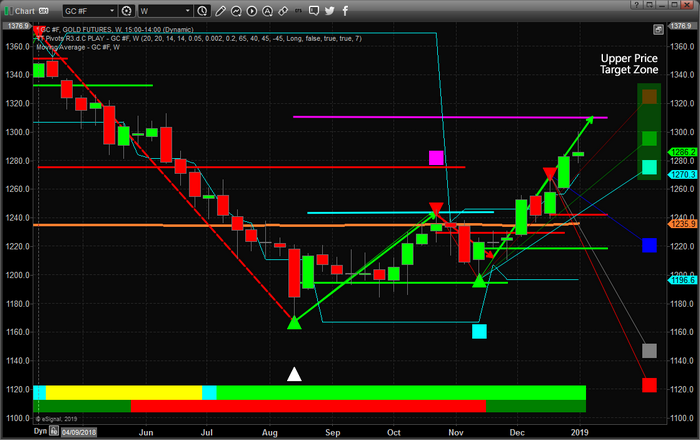This screenshot has height=440, width=700.
Task: Open the studies chart-line icon
Action: pyautogui.click(x=236, y=11)
